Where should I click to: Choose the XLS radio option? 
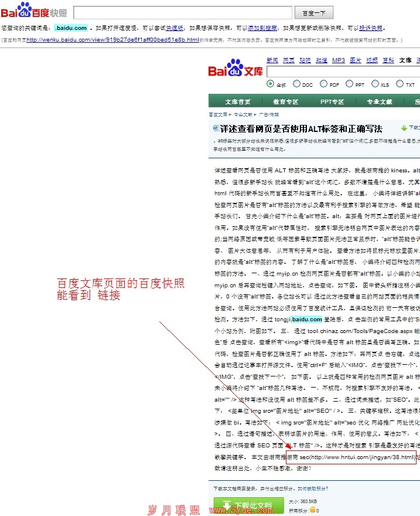(x=375, y=84)
